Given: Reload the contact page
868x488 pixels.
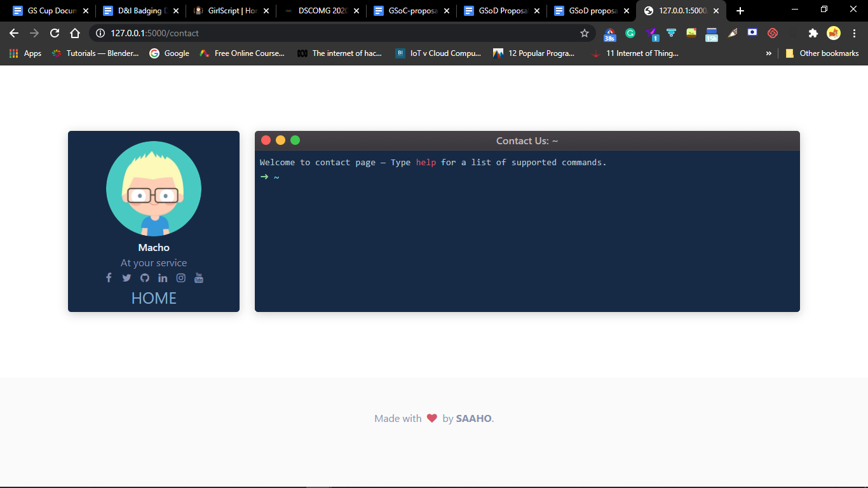Looking at the screenshot, I should tap(55, 33).
